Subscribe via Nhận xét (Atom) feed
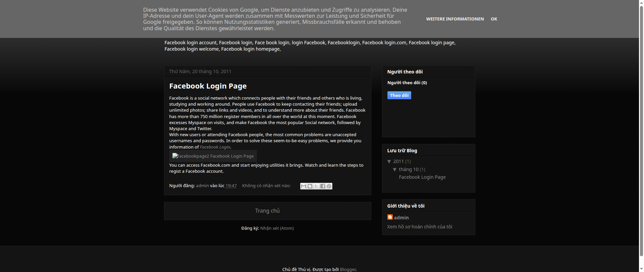Screen dimensions: 644x272 click(277, 228)
